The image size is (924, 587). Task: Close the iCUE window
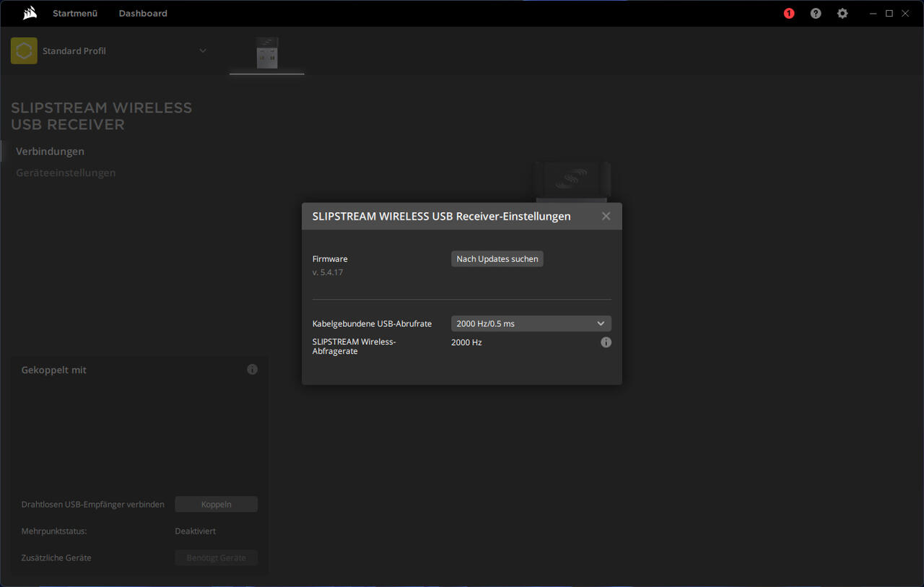[905, 13]
